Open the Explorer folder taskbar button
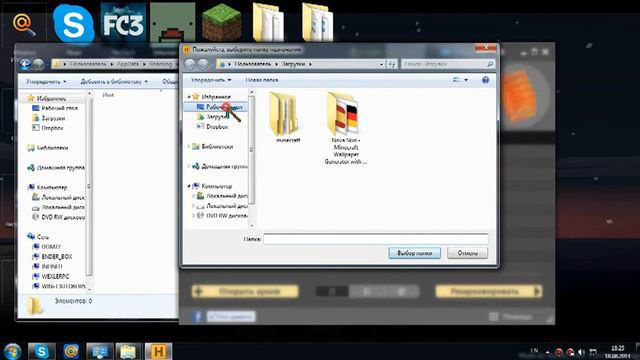Viewport: 640px width, 360px height. tap(129, 351)
